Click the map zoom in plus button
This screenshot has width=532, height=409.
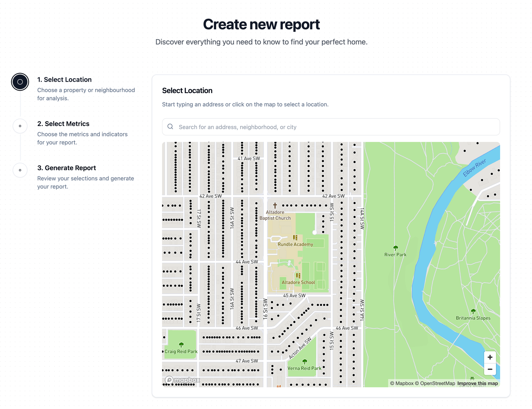coord(490,357)
